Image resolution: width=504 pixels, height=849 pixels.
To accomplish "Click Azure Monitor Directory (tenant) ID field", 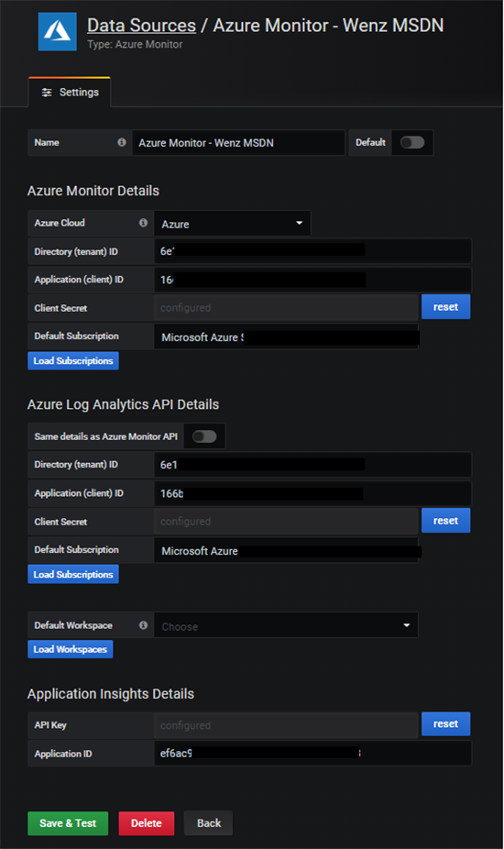I will click(312, 250).
